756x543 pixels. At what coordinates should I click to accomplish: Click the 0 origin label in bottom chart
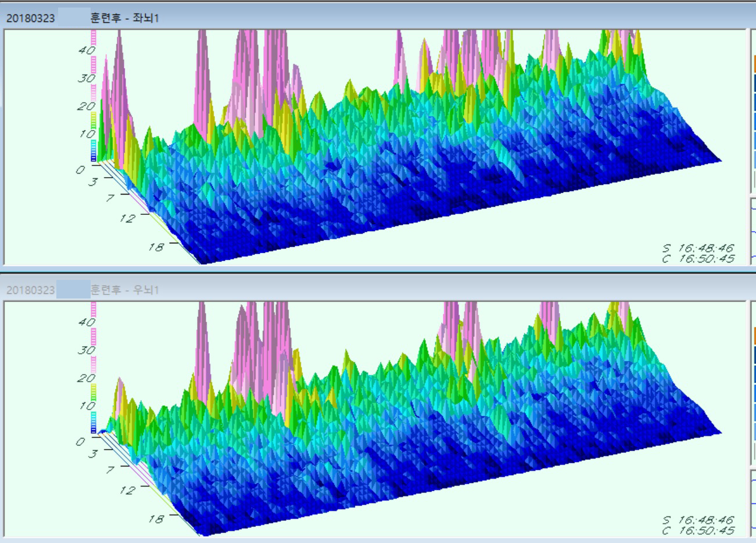point(80,442)
